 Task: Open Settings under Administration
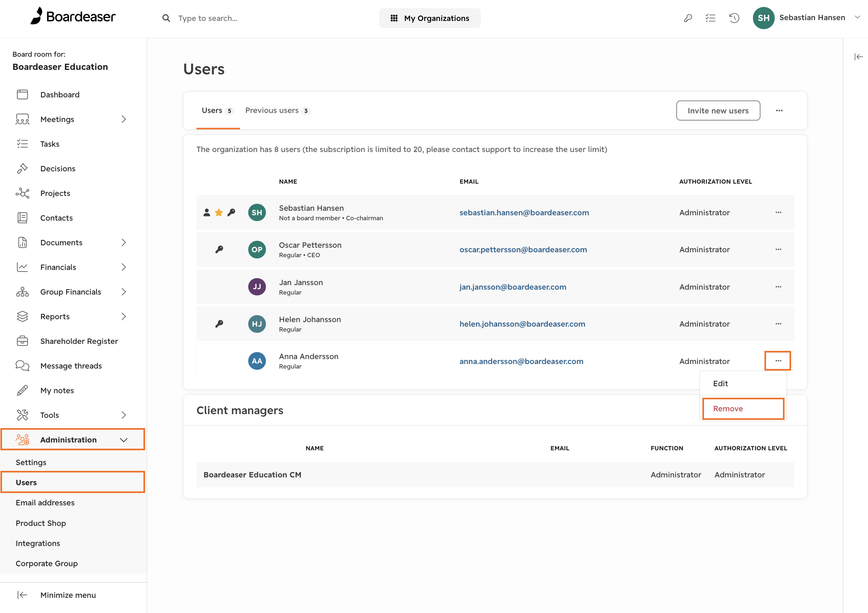tap(31, 462)
